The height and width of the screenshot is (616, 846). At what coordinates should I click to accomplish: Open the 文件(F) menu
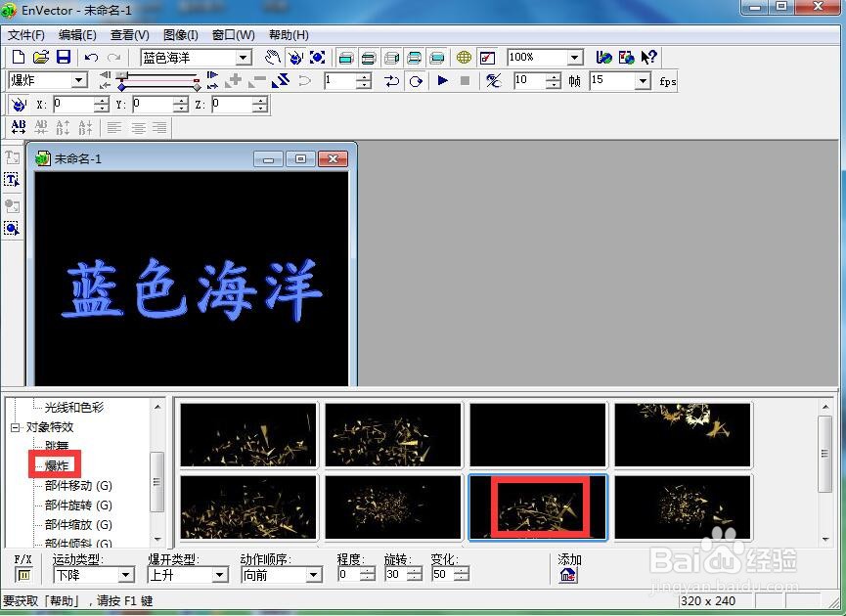(x=25, y=35)
